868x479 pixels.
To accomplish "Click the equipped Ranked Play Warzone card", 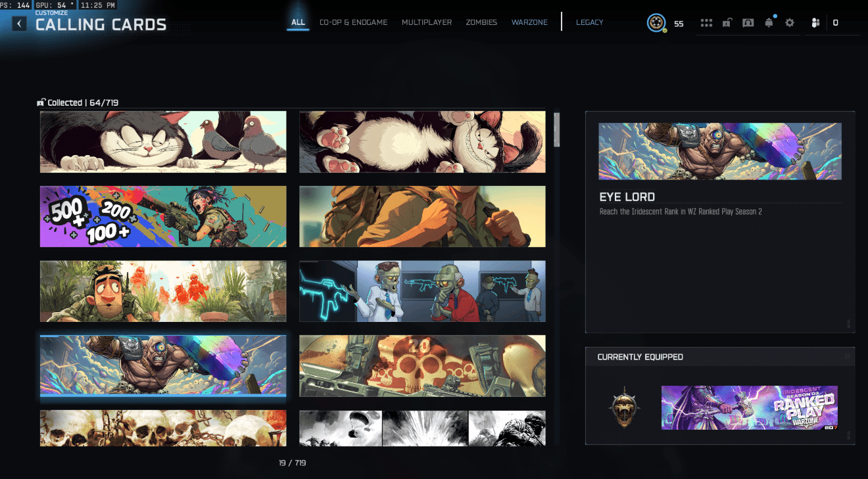I will (x=749, y=407).
